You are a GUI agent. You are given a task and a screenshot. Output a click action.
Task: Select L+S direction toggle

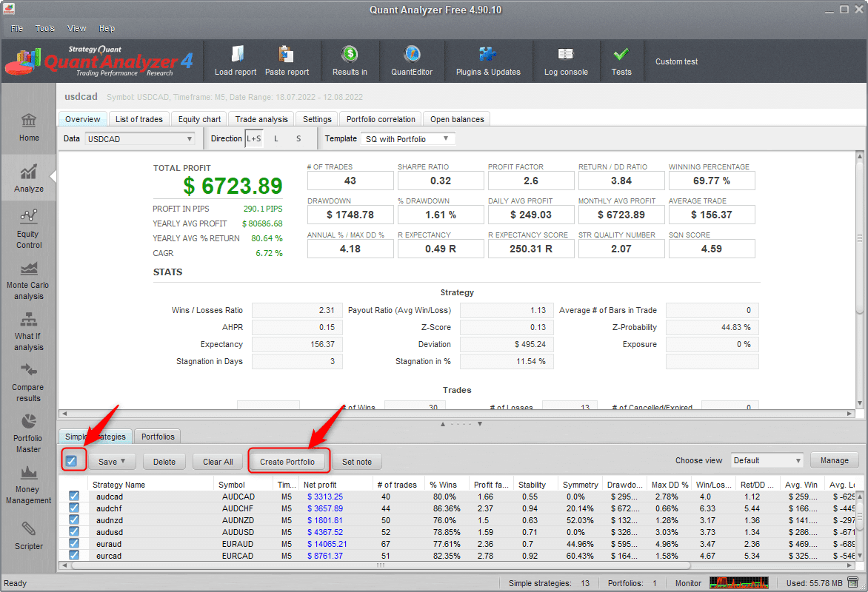coord(253,138)
